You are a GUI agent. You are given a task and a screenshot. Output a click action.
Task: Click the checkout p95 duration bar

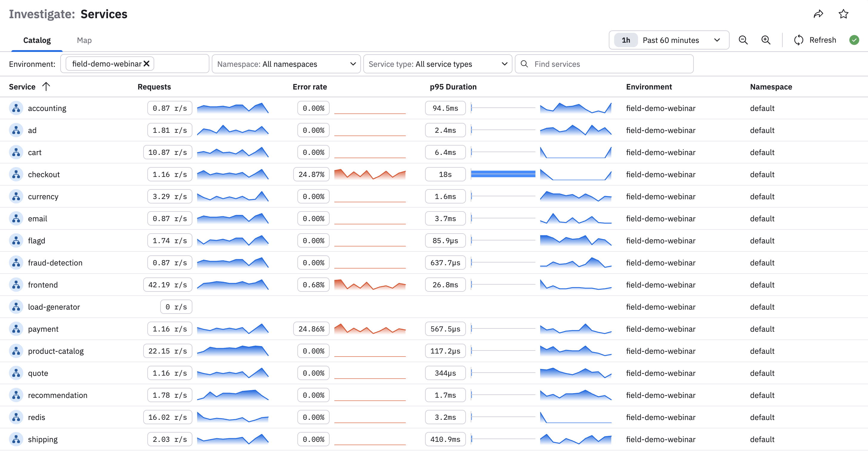pyautogui.click(x=503, y=174)
